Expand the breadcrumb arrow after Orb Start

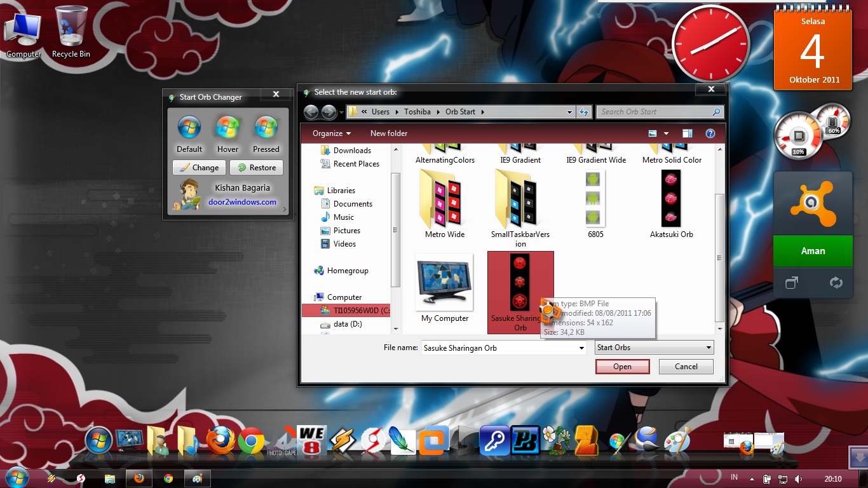point(482,112)
